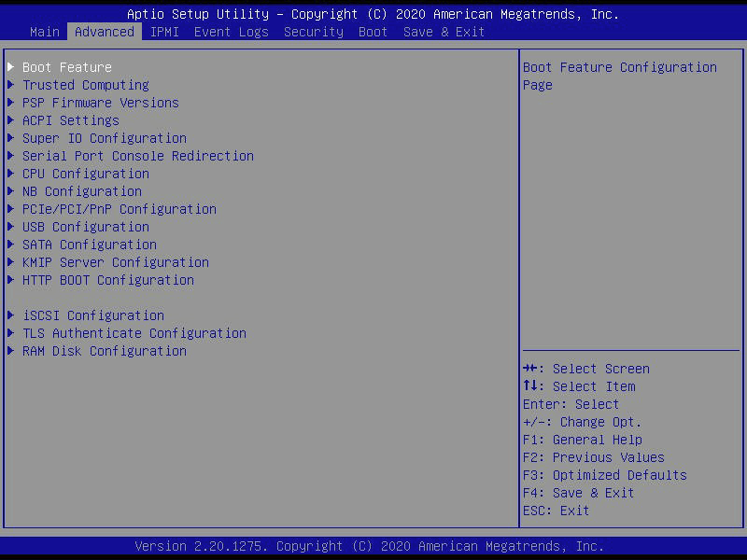Open PCIe/PCI/PnP Configuration
747x560 pixels.
(x=120, y=209)
